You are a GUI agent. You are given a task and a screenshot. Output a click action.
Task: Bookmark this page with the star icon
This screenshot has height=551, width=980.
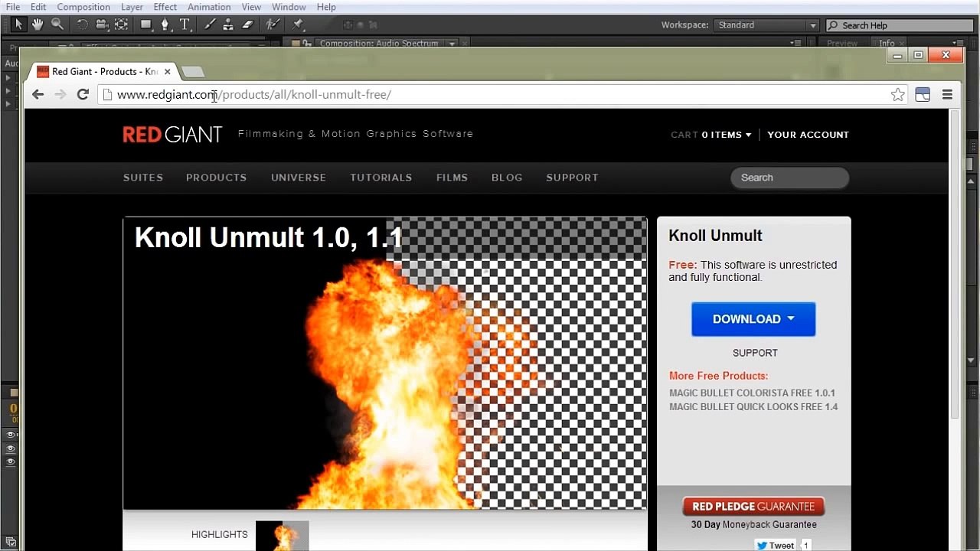coord(898,94)
